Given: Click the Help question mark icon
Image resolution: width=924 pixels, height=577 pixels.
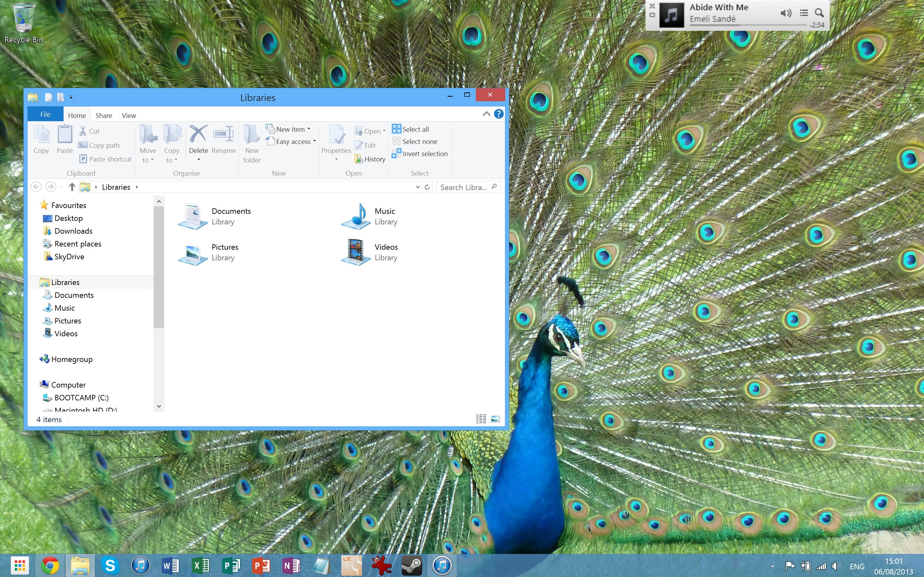Looking at the screenshot, I should pyautogui.click(x=498, y=114).
